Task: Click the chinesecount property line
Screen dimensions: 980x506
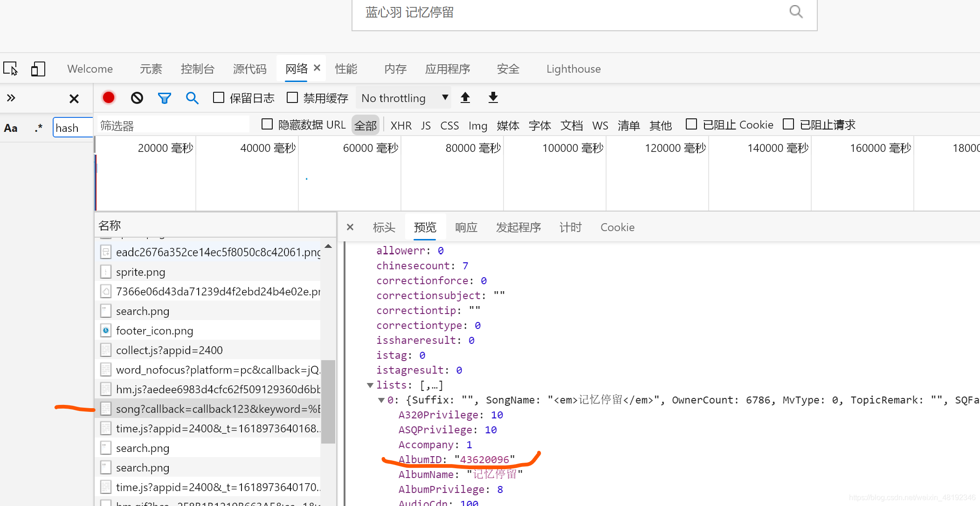Action: (x=422, y=266)
